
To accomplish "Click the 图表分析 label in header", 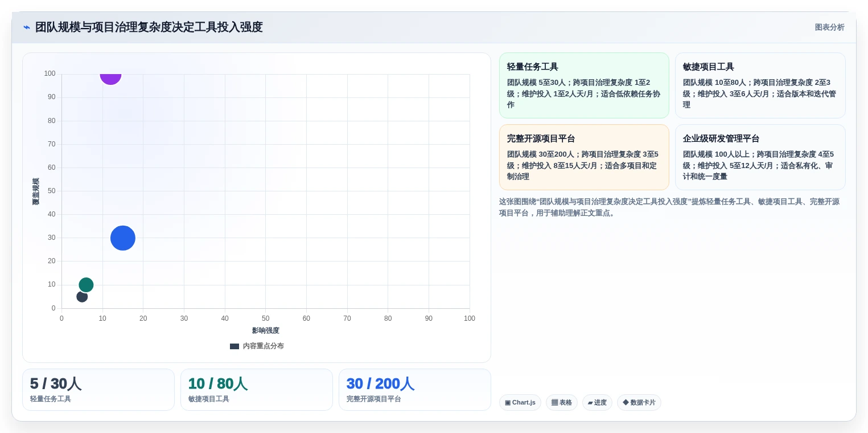I will 829,27.
